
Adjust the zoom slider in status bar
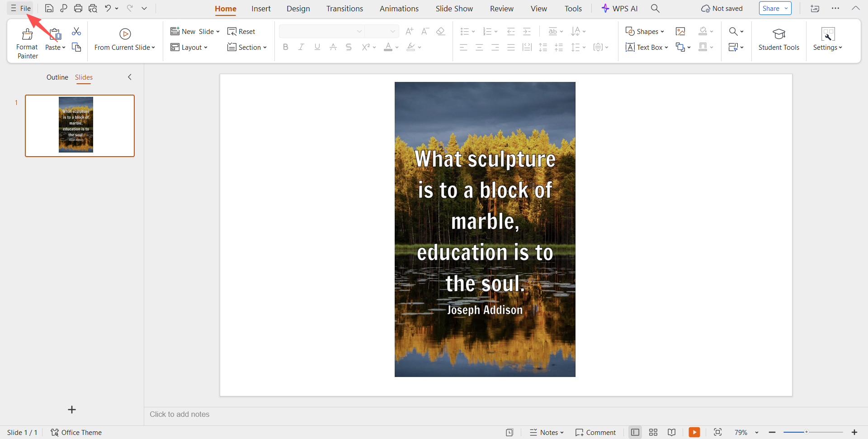pyautogui.click(x=806, y=432)
